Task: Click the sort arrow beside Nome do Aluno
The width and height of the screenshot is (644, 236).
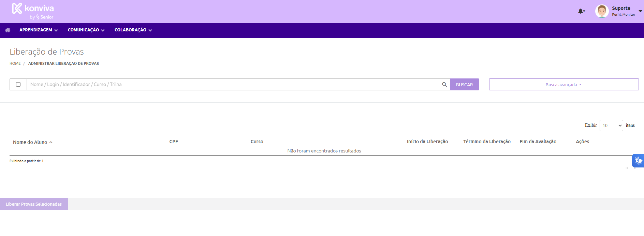Action: coord(51,142)
